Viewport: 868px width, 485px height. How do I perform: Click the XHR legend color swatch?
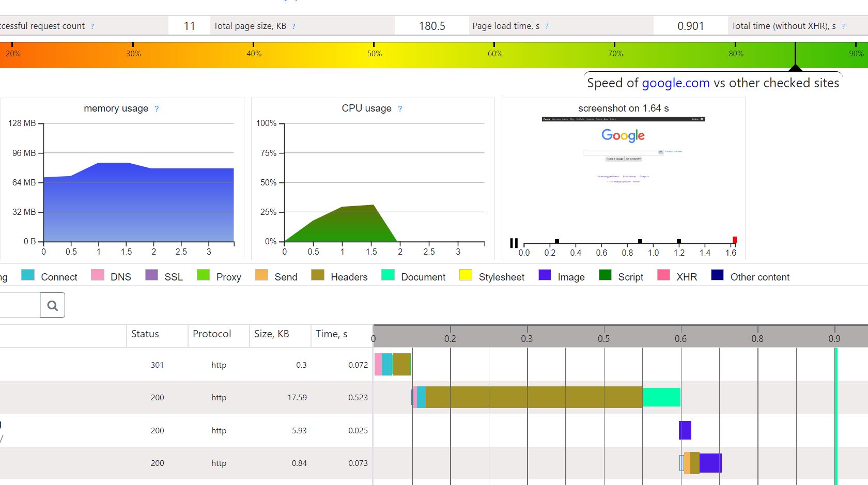(x=663, y=275)
